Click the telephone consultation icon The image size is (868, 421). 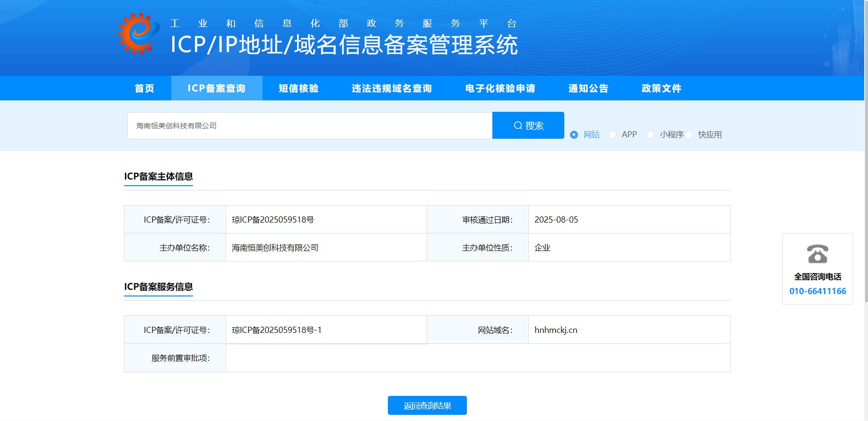click(x=817, y=254)
